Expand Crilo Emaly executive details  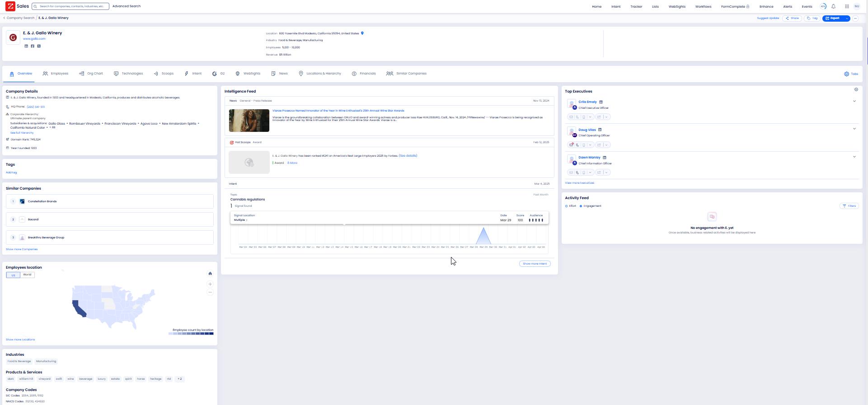pos(854,101)
